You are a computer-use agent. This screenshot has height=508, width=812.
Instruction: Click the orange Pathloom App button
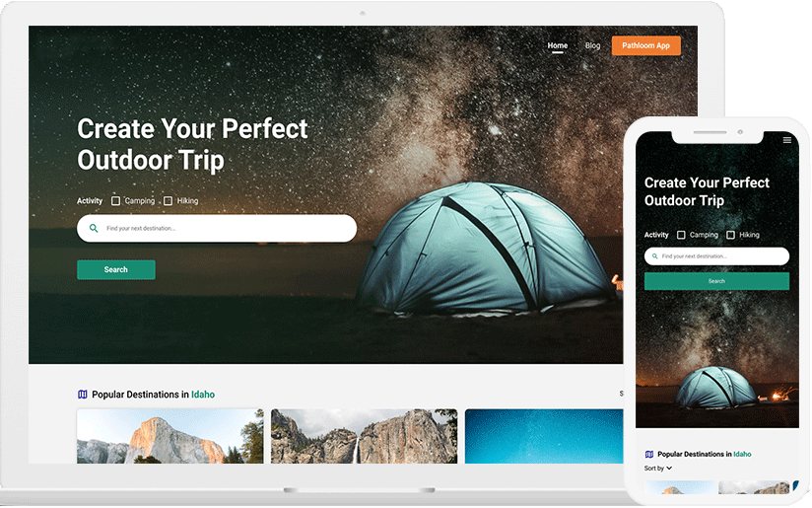click(x=645, y=45)
